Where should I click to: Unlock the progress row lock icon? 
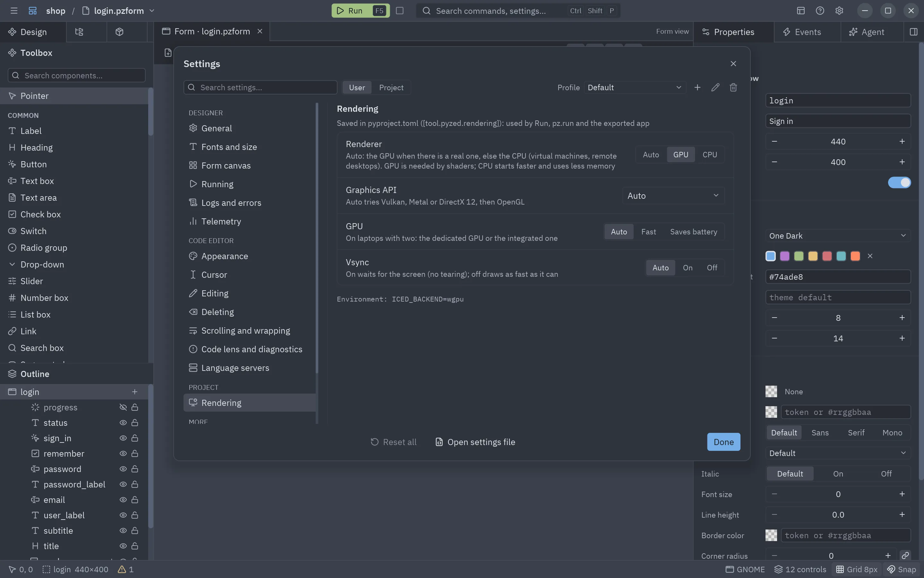pyautogui.click(x=135, y=407)
